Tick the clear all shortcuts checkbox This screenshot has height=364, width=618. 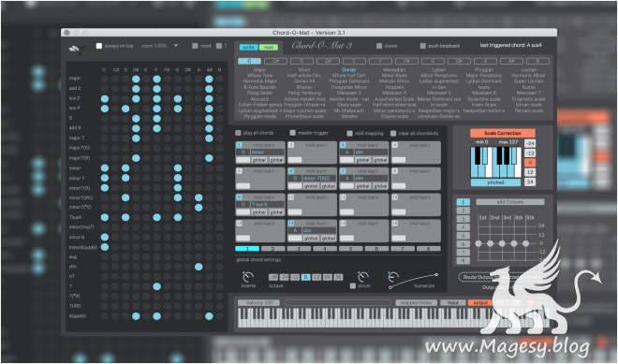tap(393, 134)
